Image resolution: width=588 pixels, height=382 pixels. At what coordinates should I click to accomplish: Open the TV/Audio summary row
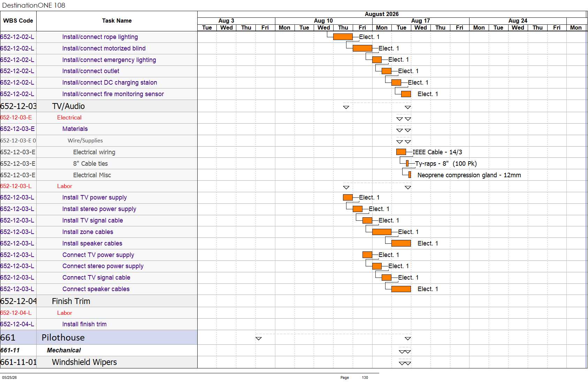click(99, 106)
